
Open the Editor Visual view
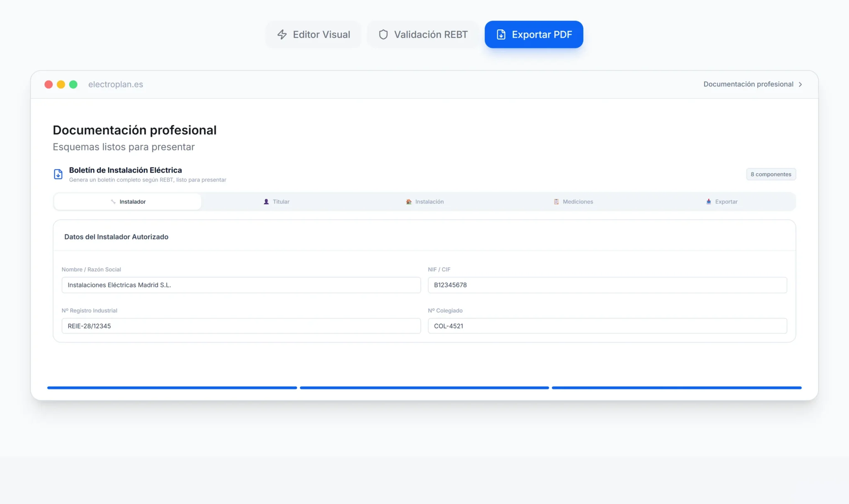[x=313, y=34]
